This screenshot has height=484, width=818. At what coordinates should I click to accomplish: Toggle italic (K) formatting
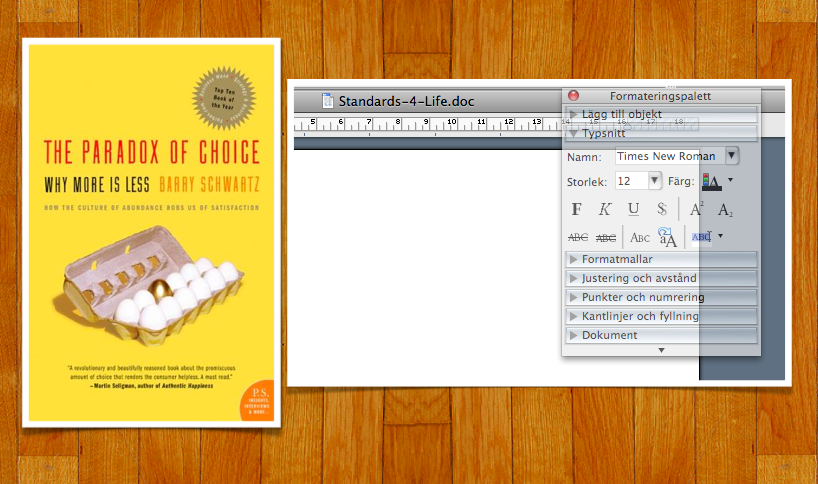605,209
